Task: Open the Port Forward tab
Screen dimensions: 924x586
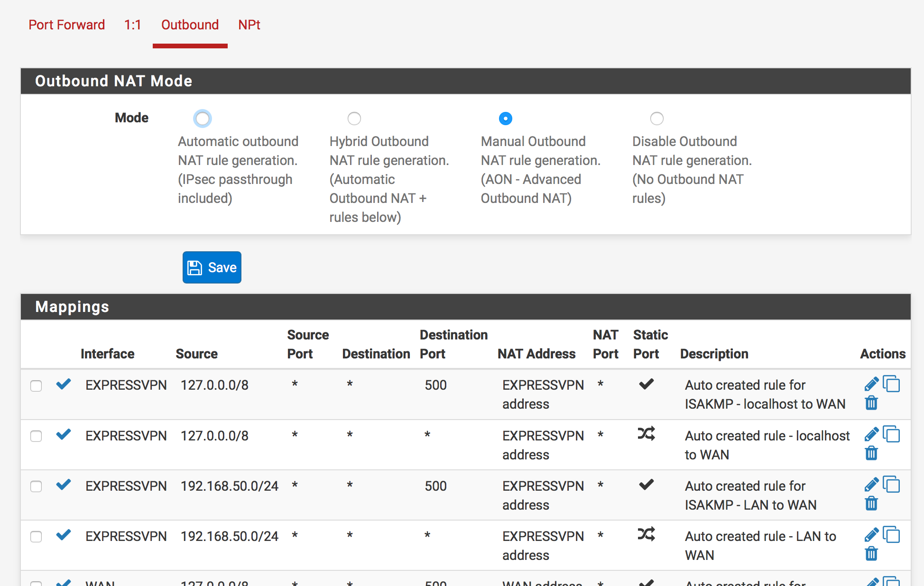Action: click(x=66, y=25)
